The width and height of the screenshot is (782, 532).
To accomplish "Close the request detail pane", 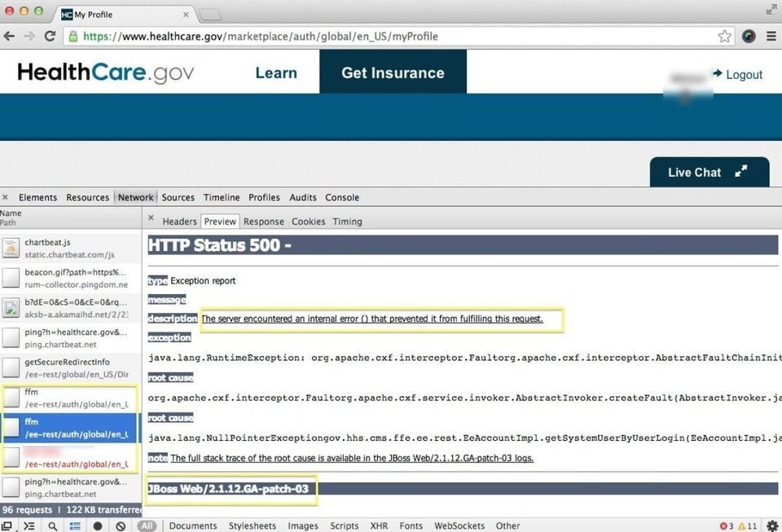I will pyautogui.click(x=151, y=218).
